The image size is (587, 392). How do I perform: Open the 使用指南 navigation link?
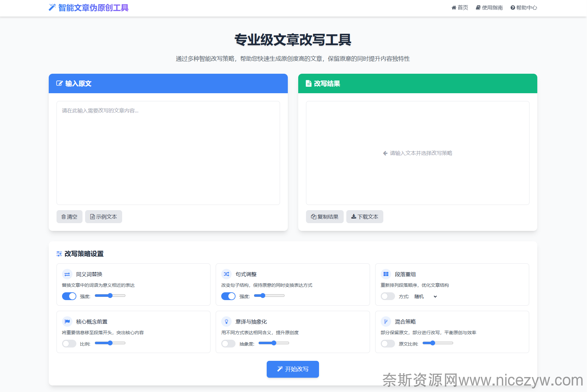click(489, 7)
